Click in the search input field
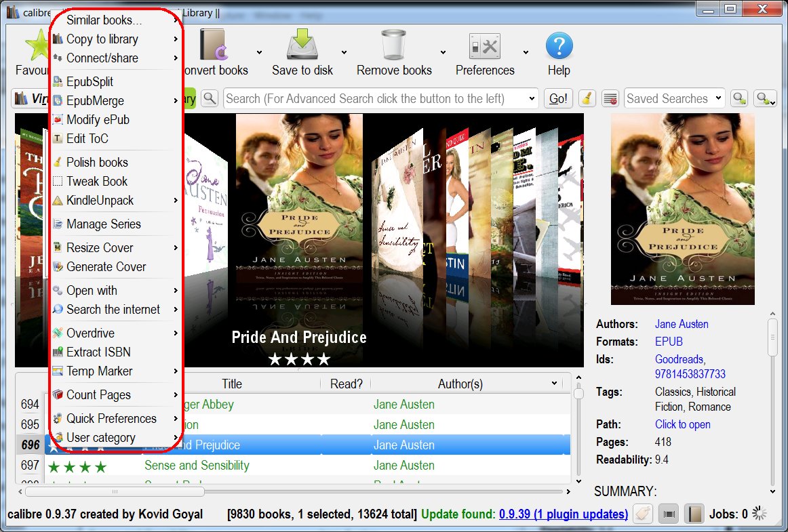The image size is (788, 532). [x=374, y=98]
